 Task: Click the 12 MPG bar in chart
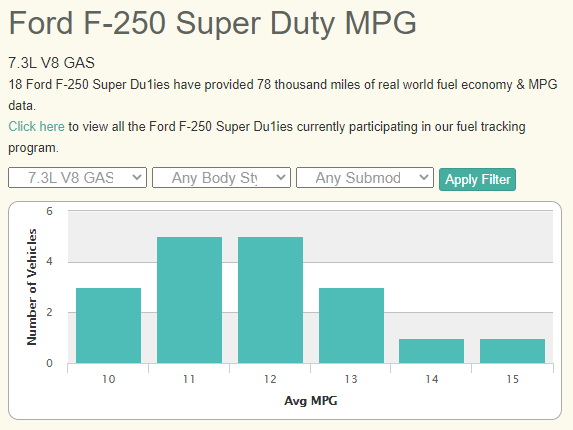coord(270,300)
